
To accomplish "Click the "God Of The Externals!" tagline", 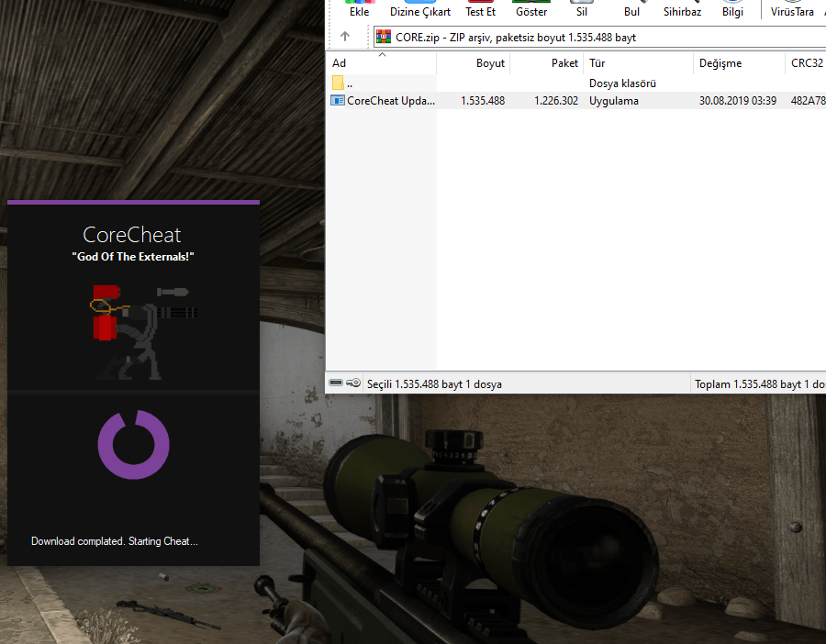I will click(133, 257).
